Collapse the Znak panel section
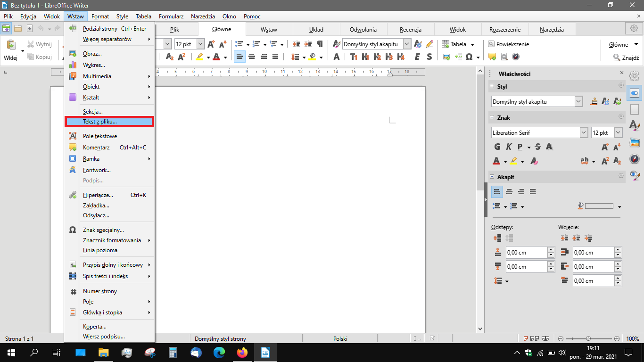 point(492,117)
